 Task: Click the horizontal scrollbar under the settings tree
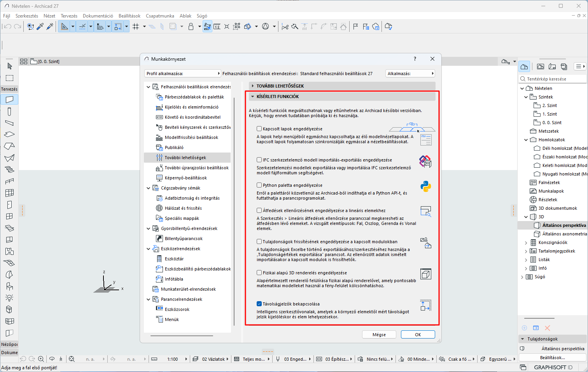(x=182, y=335)
